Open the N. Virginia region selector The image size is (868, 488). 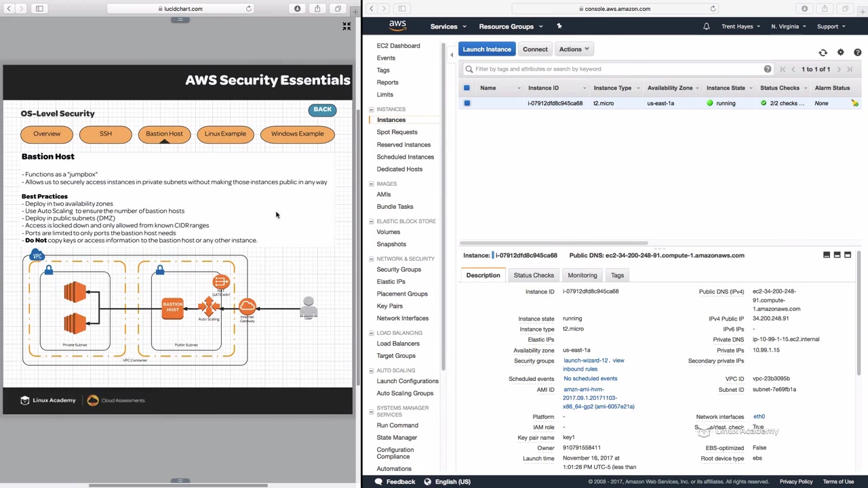(788, 26)
